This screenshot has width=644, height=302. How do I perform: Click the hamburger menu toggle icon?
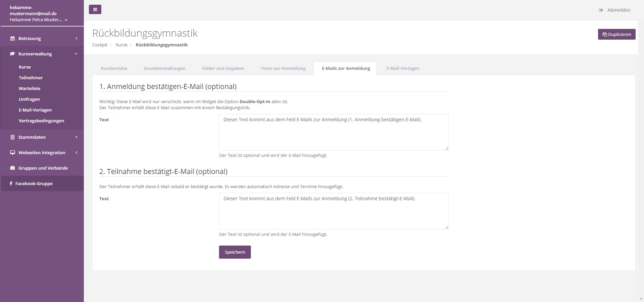[95, 9]
